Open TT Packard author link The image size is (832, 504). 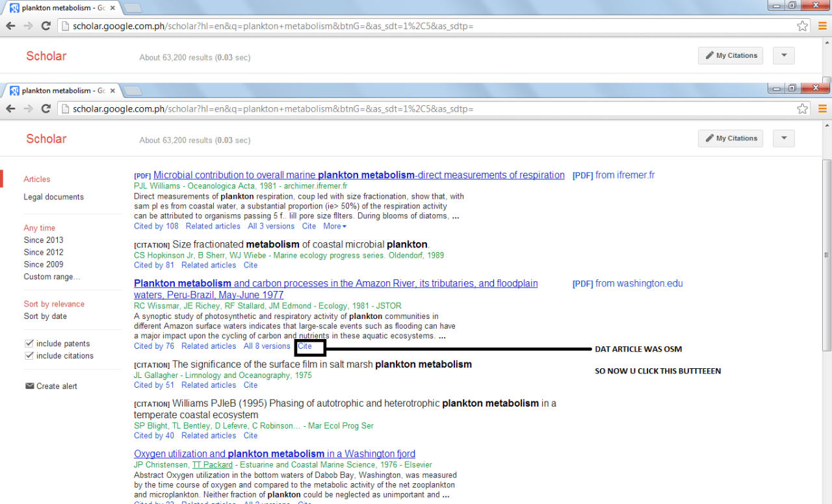pyautogui.click(x=212, y=465)
